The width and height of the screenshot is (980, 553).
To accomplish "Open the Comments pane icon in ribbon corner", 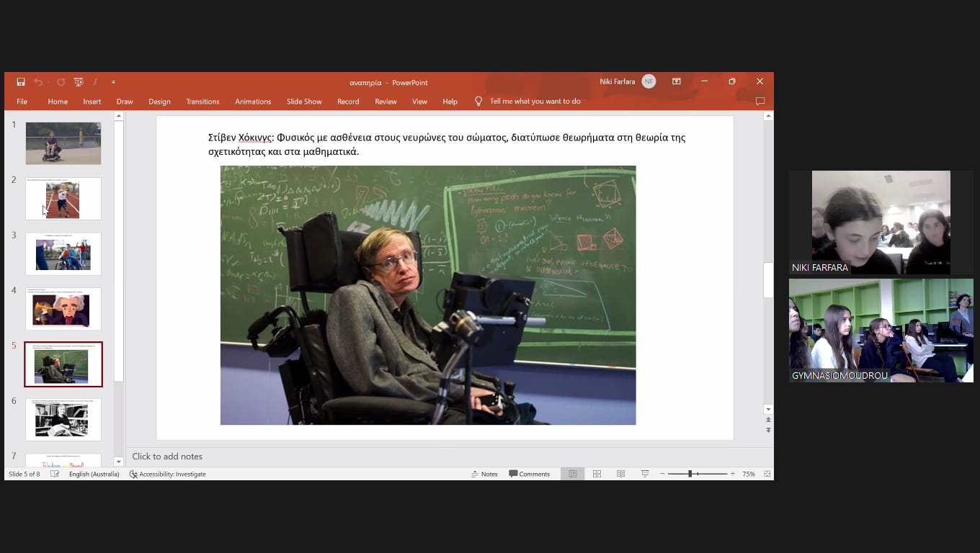I will (759, 102).
